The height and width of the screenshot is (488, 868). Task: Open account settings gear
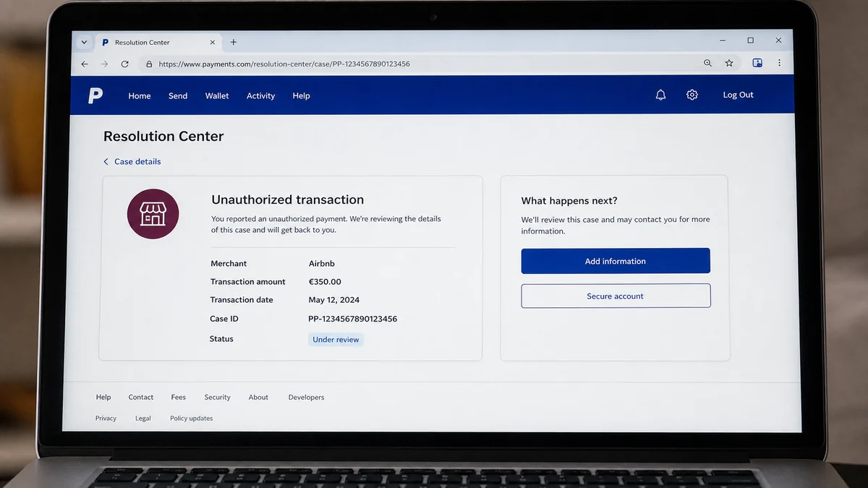point(692,95)
